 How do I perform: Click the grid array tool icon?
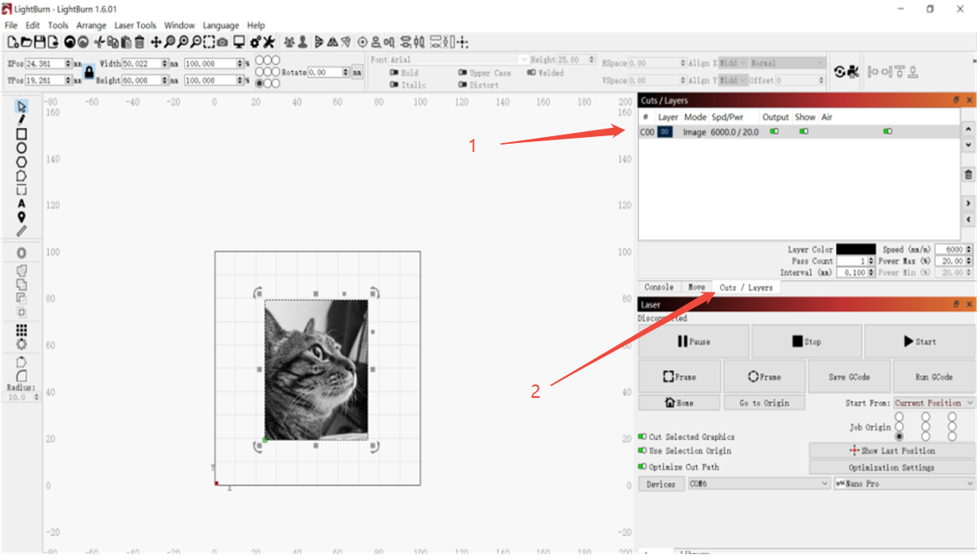[x=22, y=330]
